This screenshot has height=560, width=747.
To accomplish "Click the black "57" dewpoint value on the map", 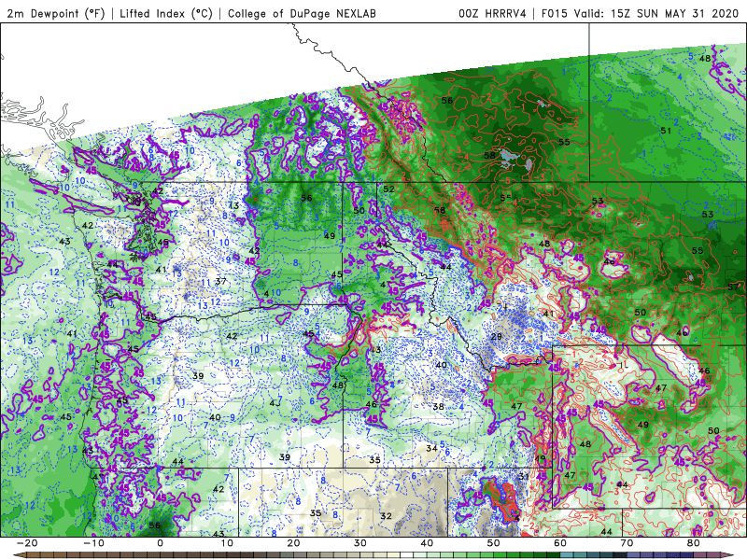I will 734,287.
